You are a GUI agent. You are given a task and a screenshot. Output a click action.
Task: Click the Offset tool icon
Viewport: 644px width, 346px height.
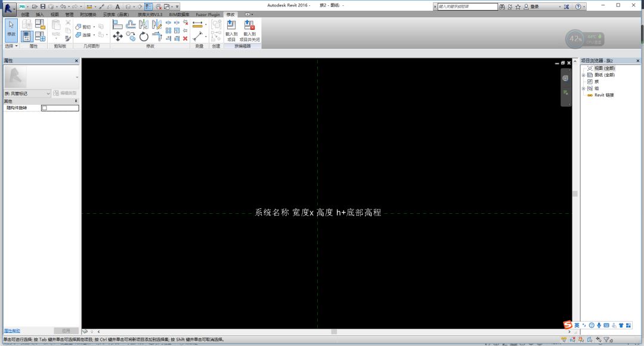131,24
